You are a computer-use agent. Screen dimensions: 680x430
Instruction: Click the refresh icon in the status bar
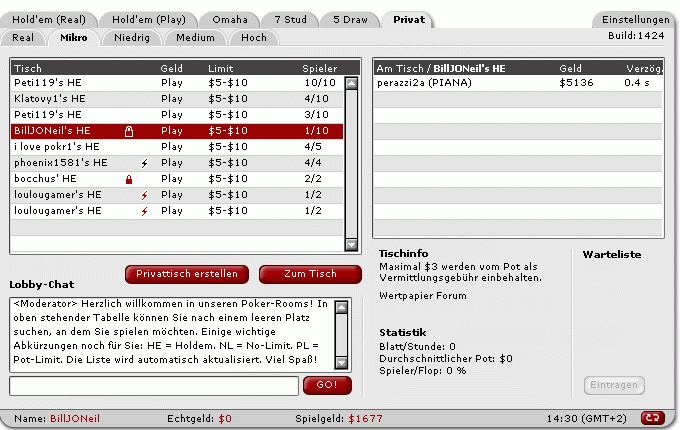pos(653,418)
